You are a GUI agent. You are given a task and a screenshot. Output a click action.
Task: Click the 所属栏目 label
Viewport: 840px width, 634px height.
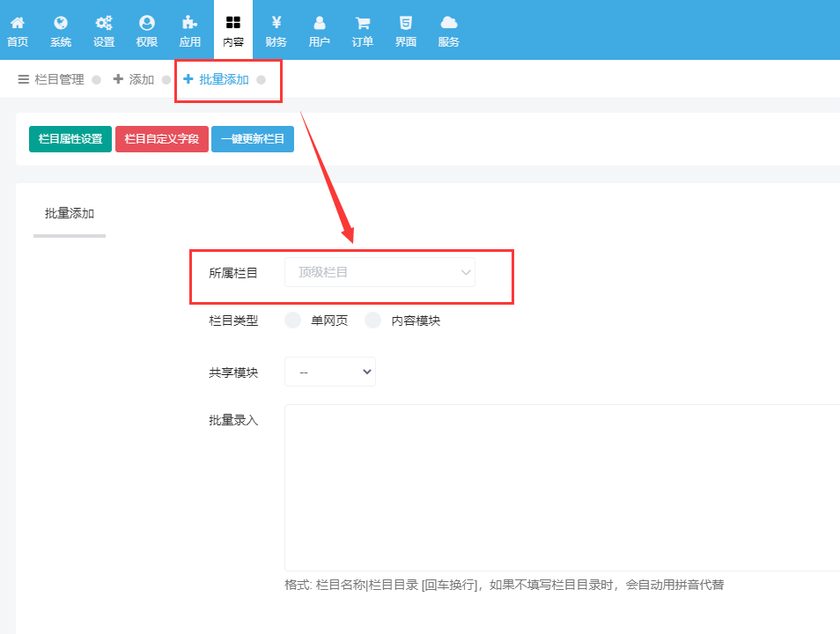point(233,273)
